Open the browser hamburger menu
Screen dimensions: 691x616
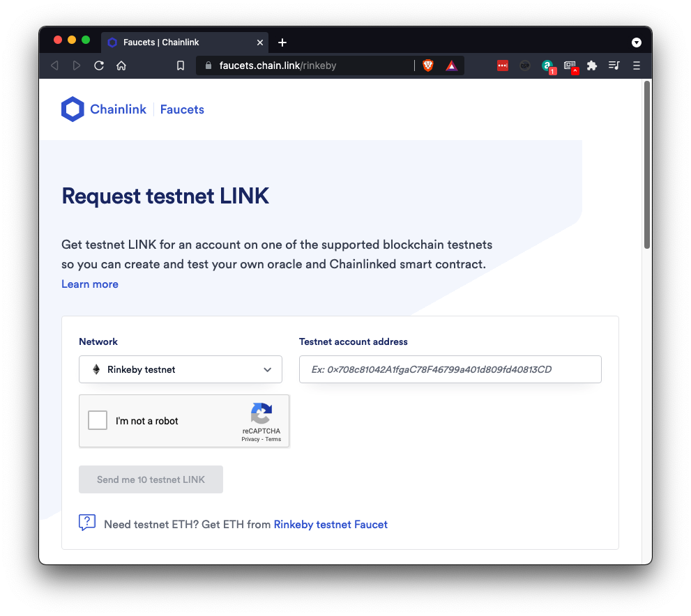(x=636, y=66)
